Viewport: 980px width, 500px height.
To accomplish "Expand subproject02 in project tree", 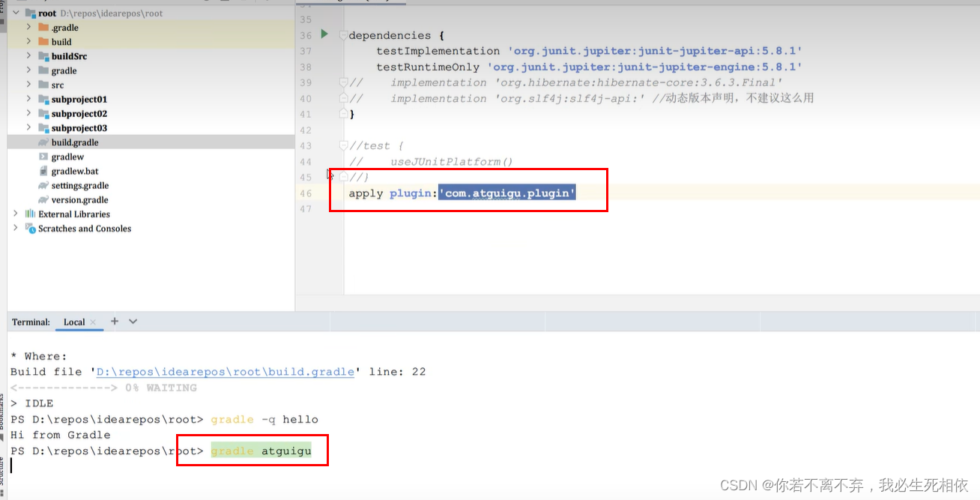I will click(29, 114).
